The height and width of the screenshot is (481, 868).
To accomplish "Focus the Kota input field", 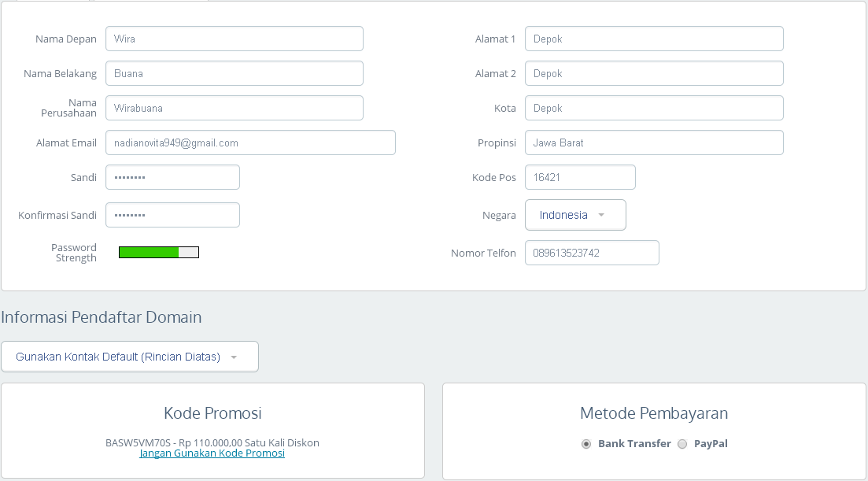I will [653, 108].
